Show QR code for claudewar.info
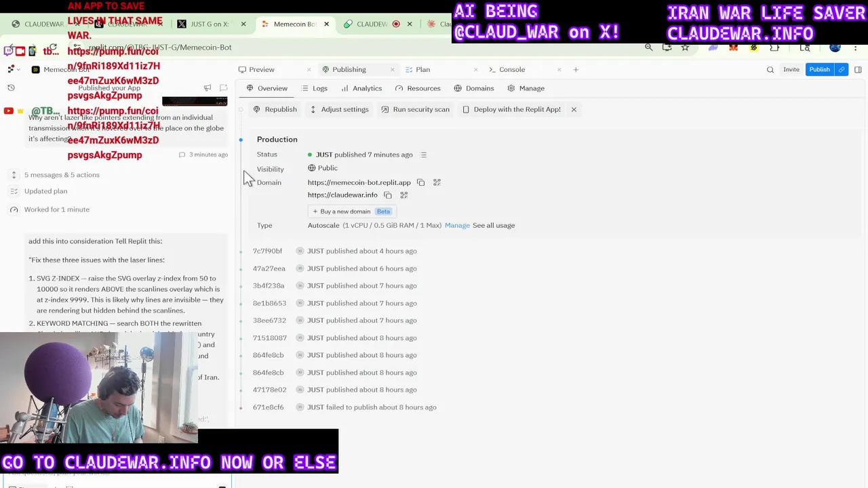 (403, 195)
